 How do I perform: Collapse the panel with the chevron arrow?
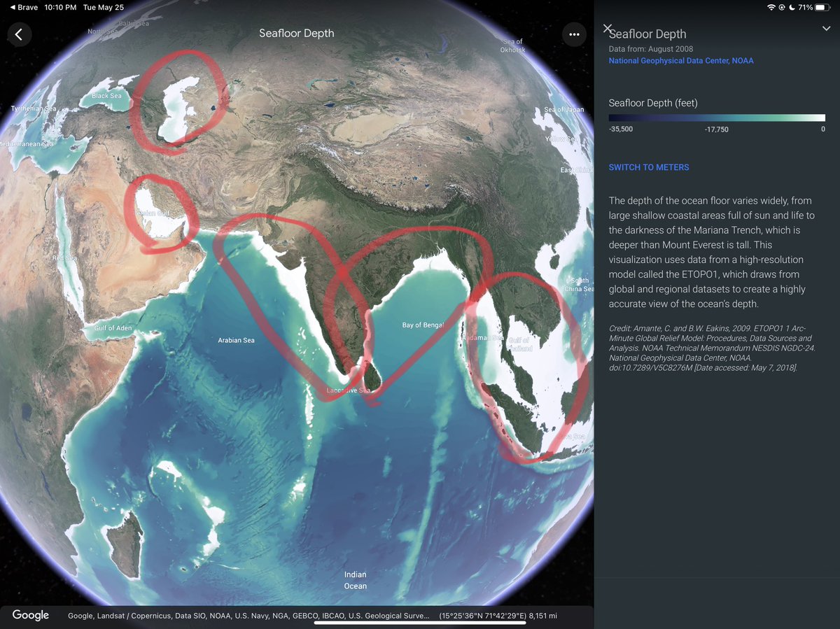[x=826, y=28]
